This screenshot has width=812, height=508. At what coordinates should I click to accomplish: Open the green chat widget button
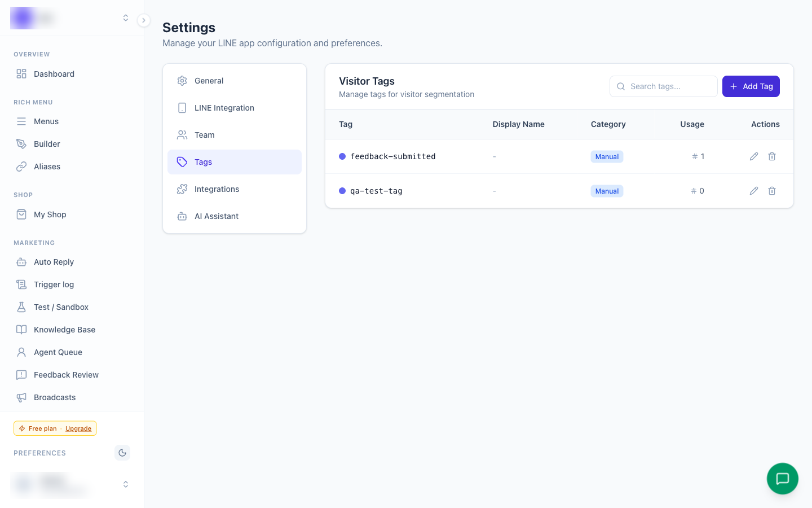click(783, 479)
